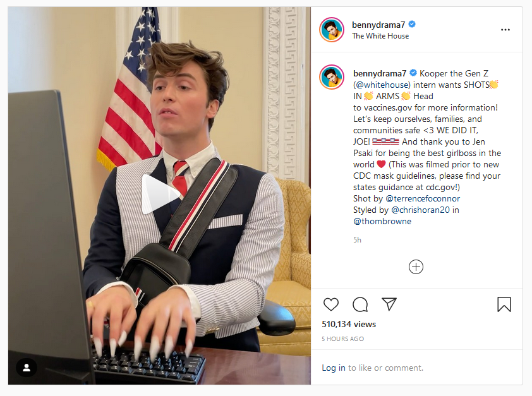
Task: Save post using bookmark icon
Action: click(x=504, y=304)
